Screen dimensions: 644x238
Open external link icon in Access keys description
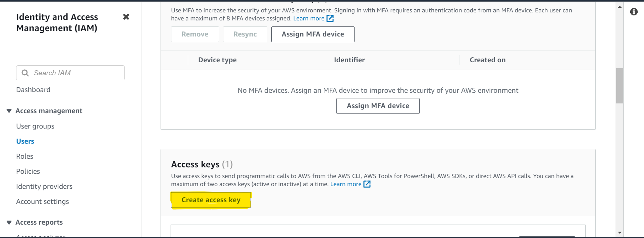click(367, 184)
